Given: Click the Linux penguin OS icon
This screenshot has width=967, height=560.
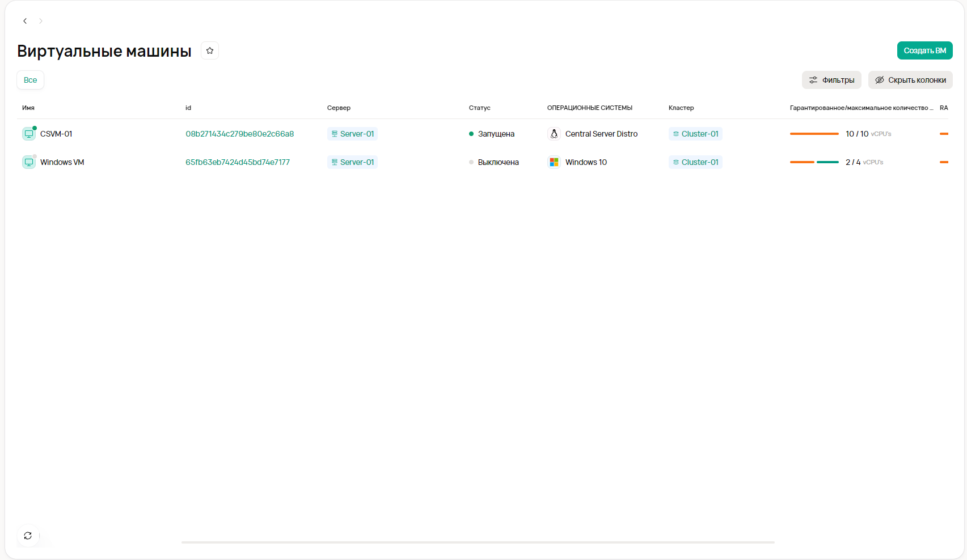Looking at the screenshot, I should (x=554, y=134).
